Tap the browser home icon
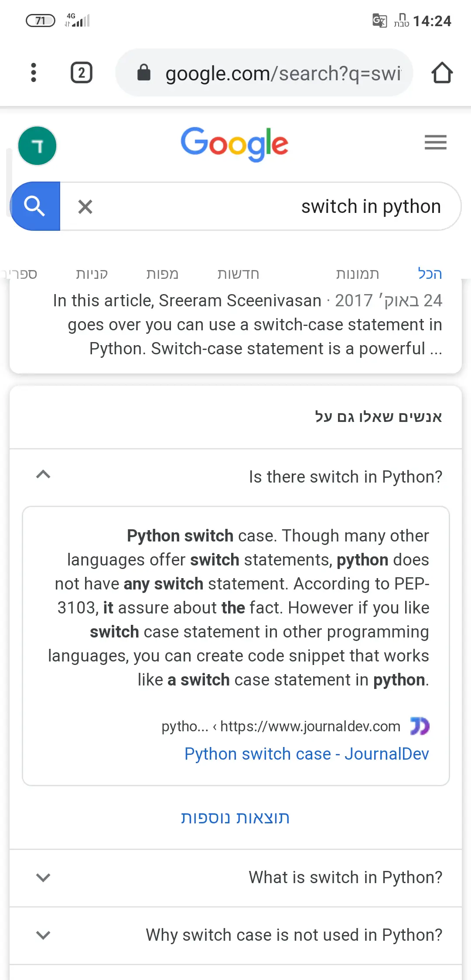 click(x=442, y=72)
